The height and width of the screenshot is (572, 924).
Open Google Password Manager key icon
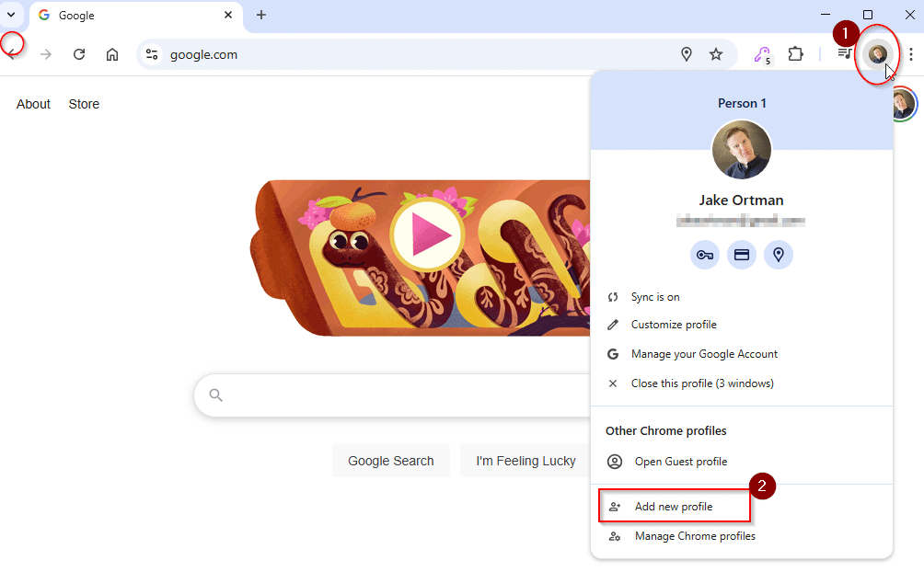(x=705, y=255)
